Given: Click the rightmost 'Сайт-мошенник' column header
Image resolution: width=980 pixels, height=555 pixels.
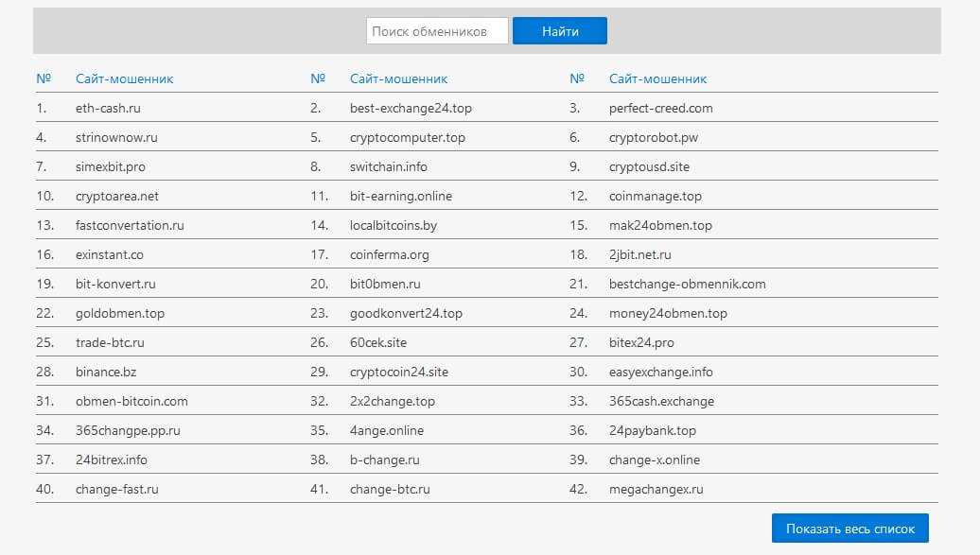Looking at the screenshot, I should click(x=657, y=79).
